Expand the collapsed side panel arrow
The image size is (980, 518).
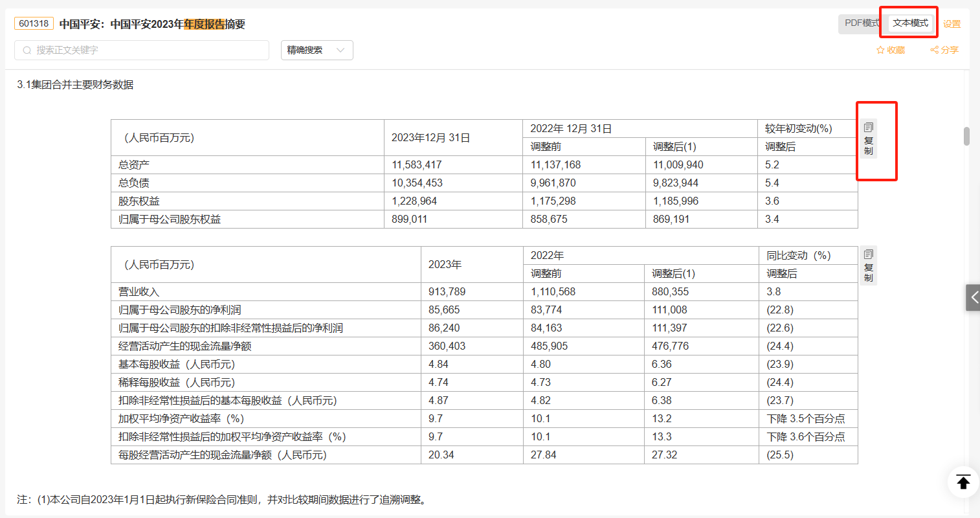pos(973,297)
